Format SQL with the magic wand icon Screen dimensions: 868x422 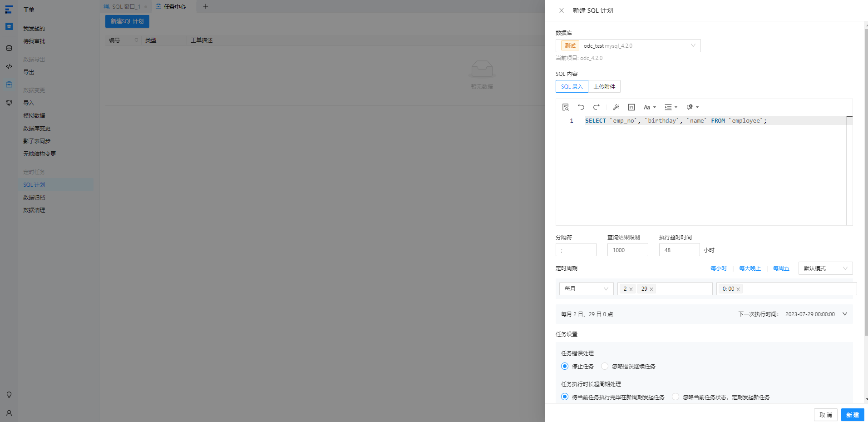(616, 107)
